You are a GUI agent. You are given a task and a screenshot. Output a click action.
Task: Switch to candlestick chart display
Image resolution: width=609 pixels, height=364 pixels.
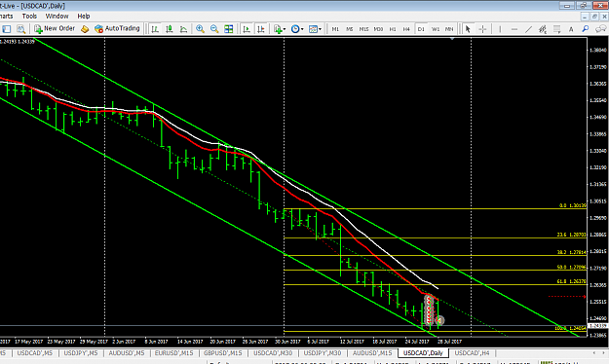click(x=170, y=29)
